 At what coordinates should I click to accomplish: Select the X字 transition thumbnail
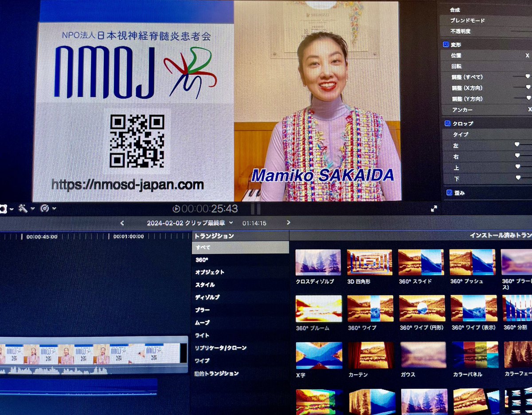pyautogui.click(x=319, y=355)
